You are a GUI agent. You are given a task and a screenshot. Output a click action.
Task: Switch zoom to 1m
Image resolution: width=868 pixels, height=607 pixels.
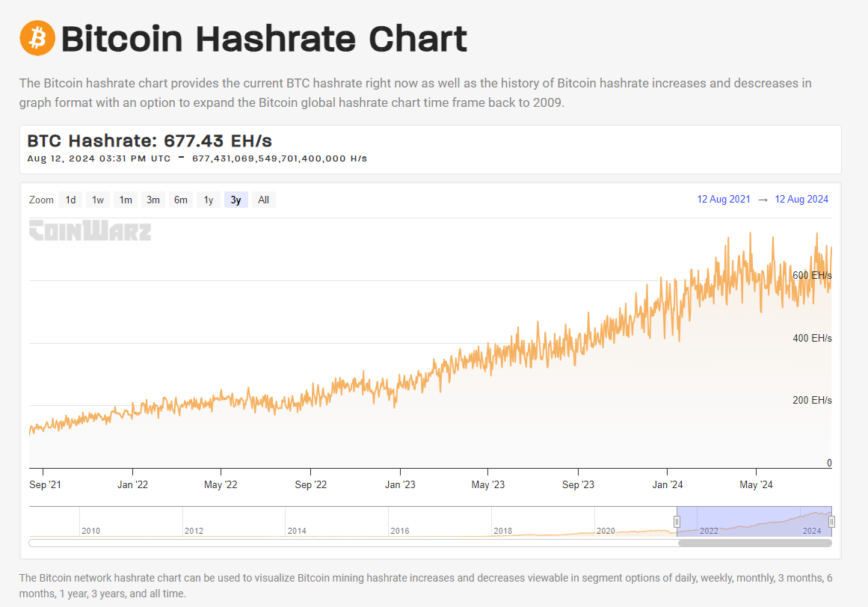(126, 200)
